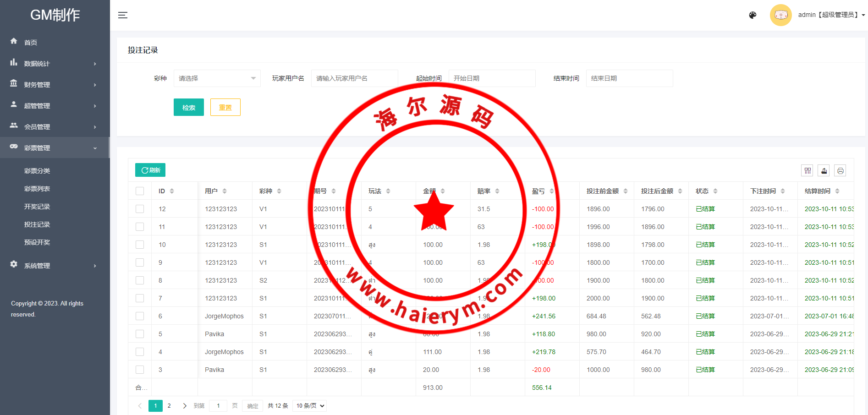
Task: Sort table by ID column arrows
Action: click(172, 191)
